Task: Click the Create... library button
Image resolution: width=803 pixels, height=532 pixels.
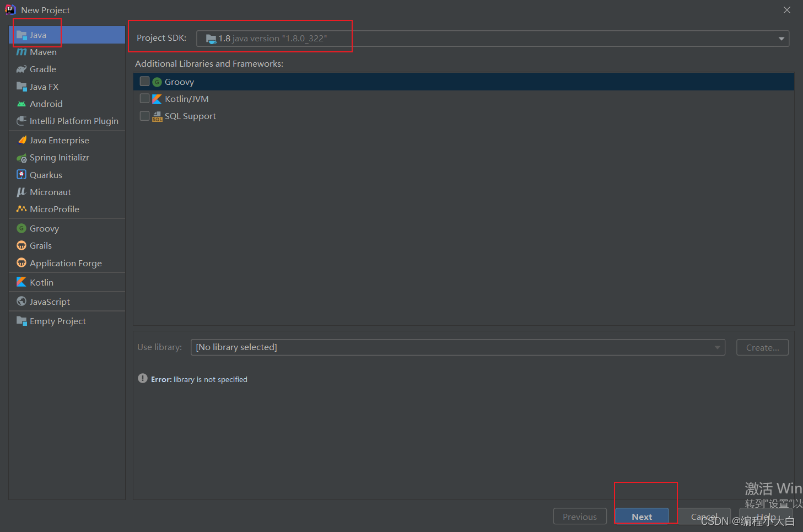Action: [x=762, y=347]
